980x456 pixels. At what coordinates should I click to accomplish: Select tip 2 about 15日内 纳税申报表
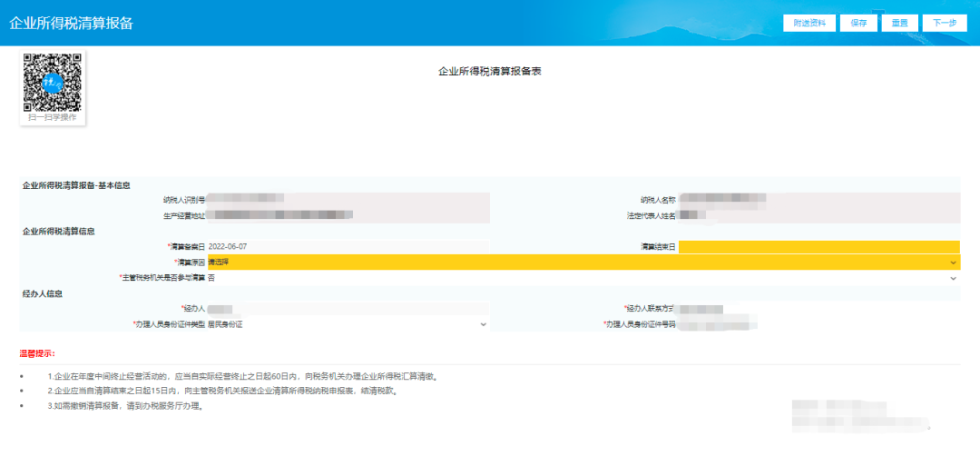coord(222,392)
